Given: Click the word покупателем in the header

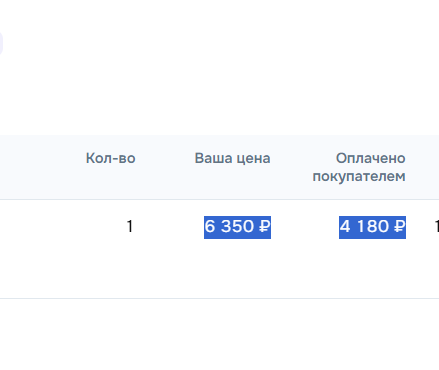Looking at the screenshot, I should pos(359,176).
